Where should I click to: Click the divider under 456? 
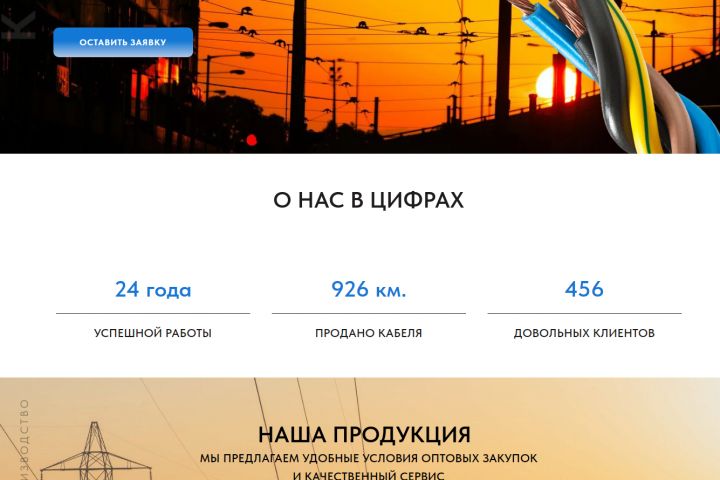[584, 314]
